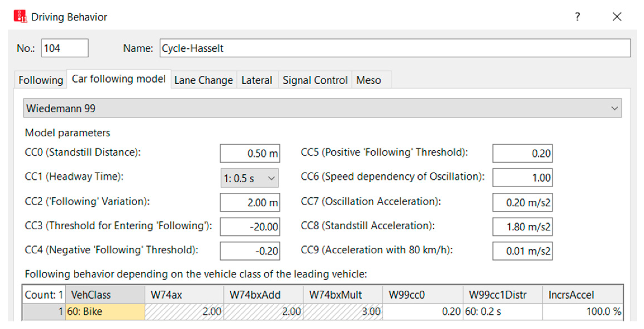This screenshot has width=644, height=329.
Task: Open the Signal Control tab
Action: 315,80
